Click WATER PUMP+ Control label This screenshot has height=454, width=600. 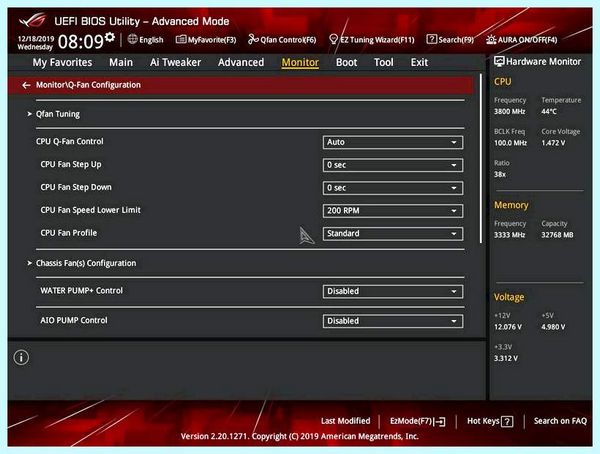pos(82,291)
